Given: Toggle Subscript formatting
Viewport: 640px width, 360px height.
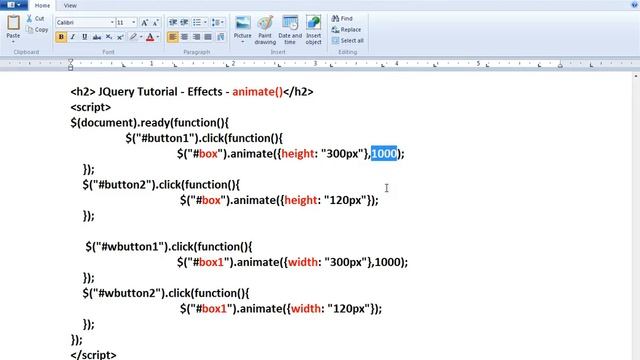Looking at the screenshot, I should click(x=109, y=37).
